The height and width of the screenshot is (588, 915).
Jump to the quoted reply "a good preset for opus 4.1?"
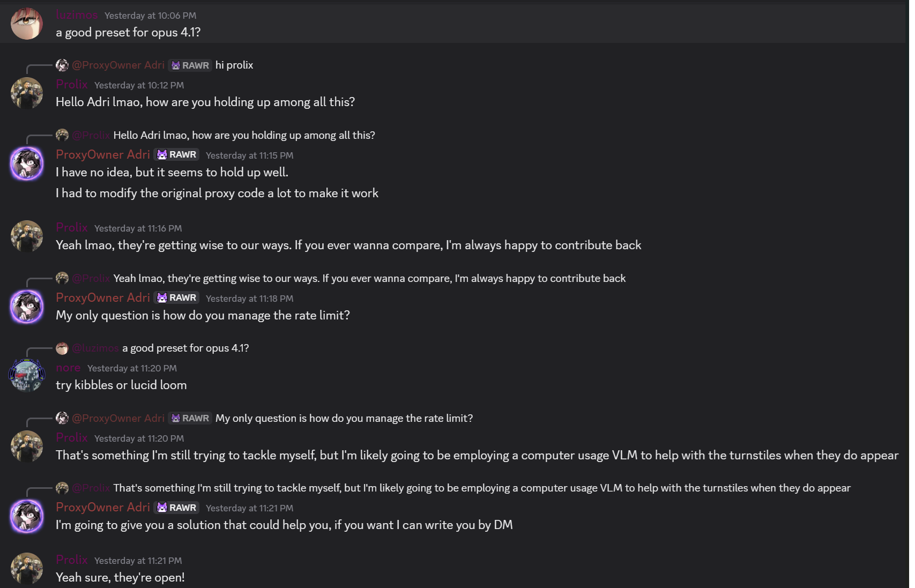(x=185, y=348)
